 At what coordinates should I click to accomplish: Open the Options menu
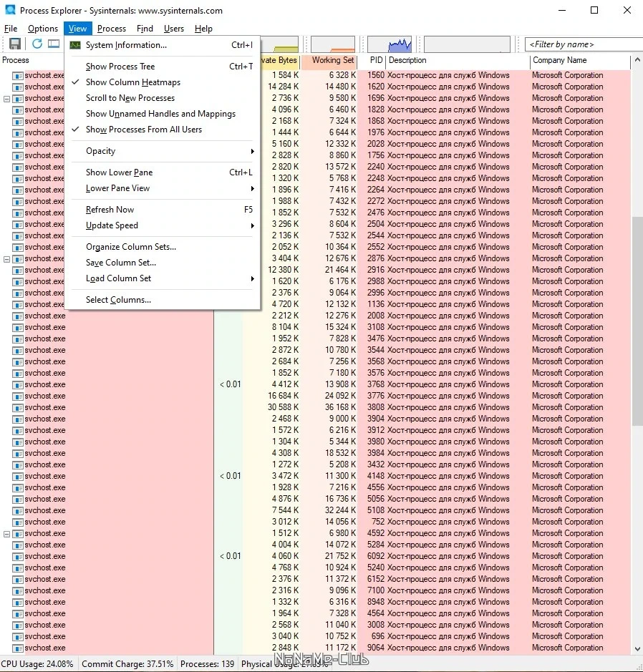tap(43, 29)
